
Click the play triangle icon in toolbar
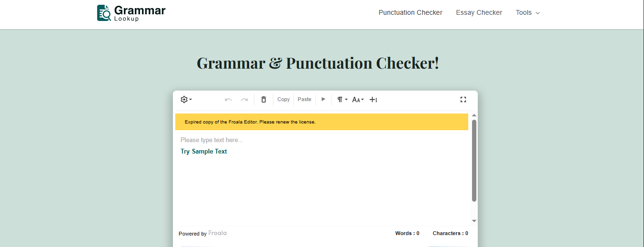(323, 99)
